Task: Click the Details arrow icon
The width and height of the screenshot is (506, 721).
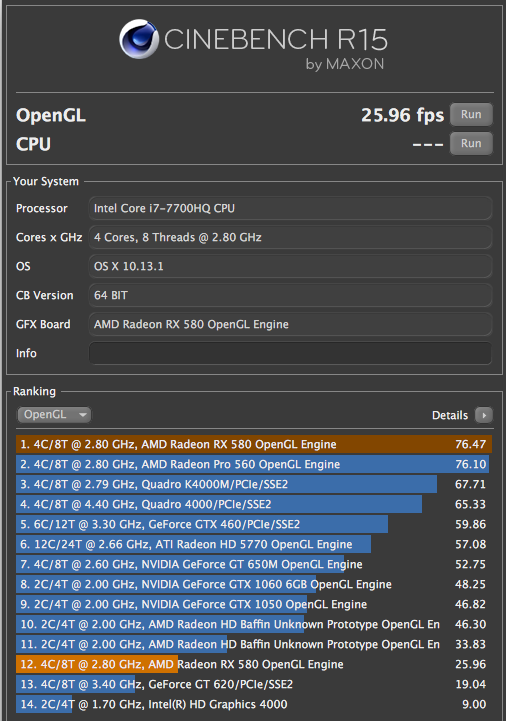Action: click(484, 415)
